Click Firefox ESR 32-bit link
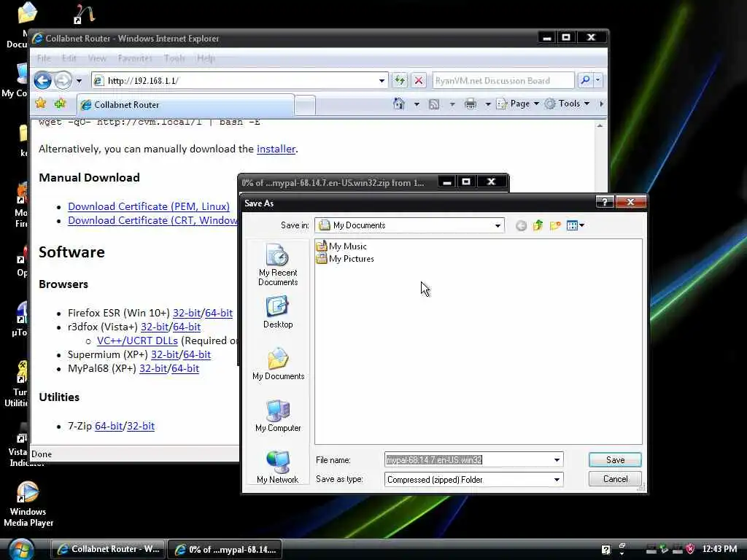The height and width of the screenshot is (560, 747). point(186,313)
